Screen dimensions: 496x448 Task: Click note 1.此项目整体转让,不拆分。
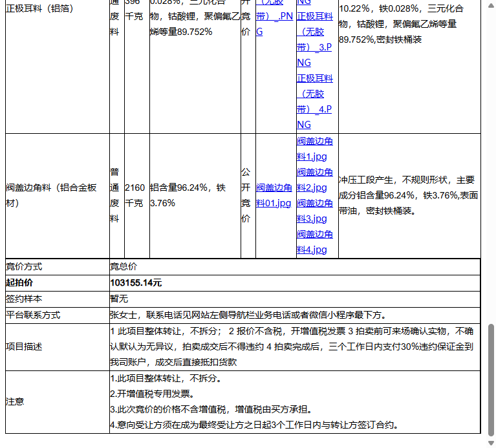click(x=166, y=378)
